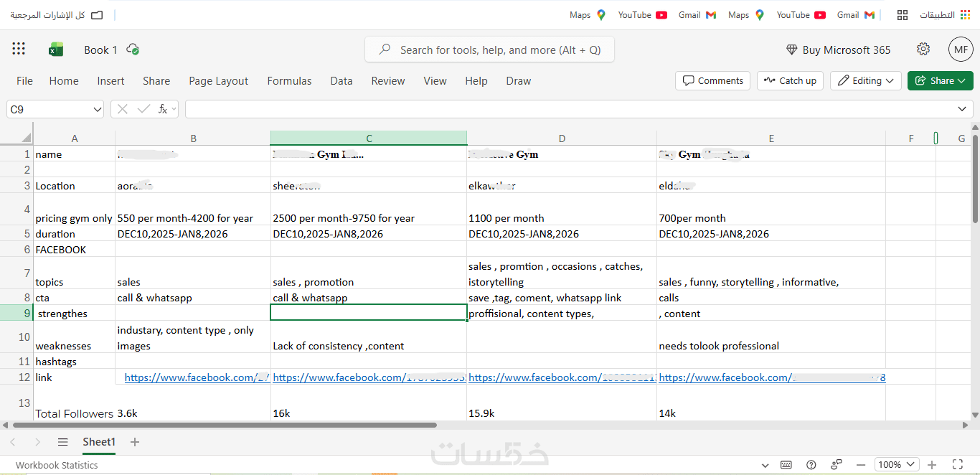Open the Facebook link in column E
Screen dimensions: 980x475
coord(772,377)
